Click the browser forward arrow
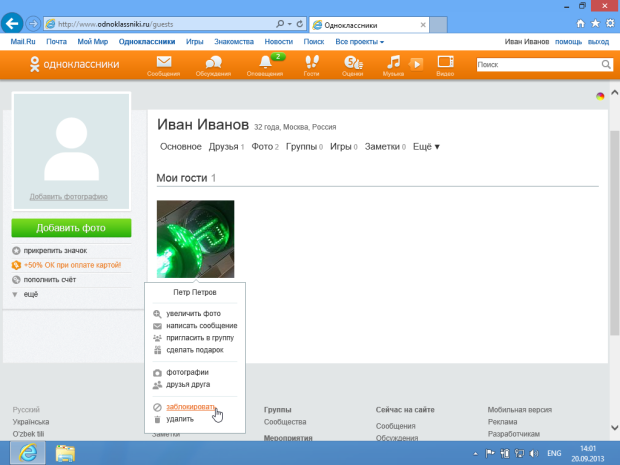Screen dimensions: 620x465 [33, 24]
